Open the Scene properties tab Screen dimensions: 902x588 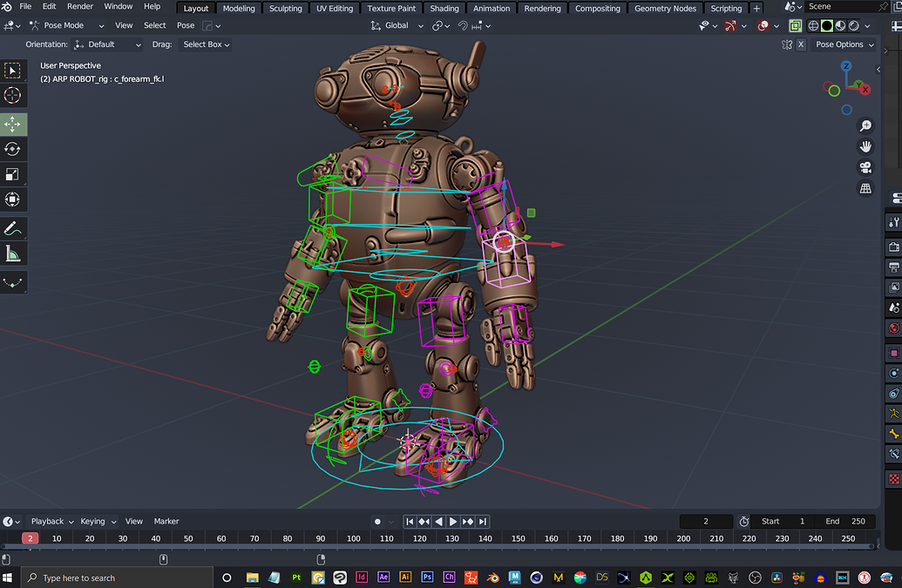point(894,308)
